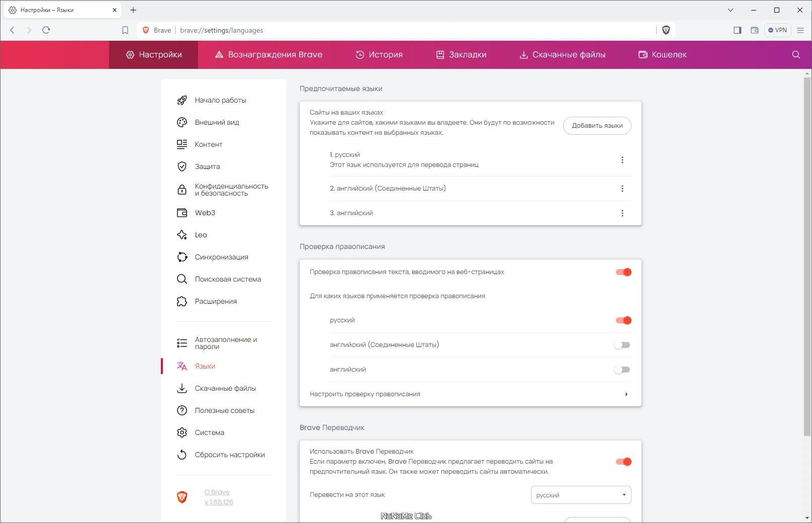Click the translate icon beside Языки
Viewport: 812px width, 523px height.
tap(182, 366)
